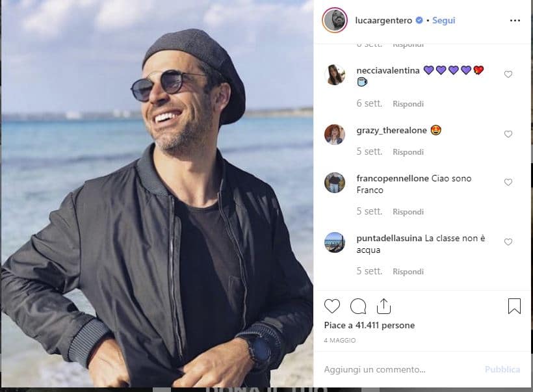Open necciavalentina's profile avatar
Image resolution: width=533 pixels, height=392 pixels.
point(335,75)
